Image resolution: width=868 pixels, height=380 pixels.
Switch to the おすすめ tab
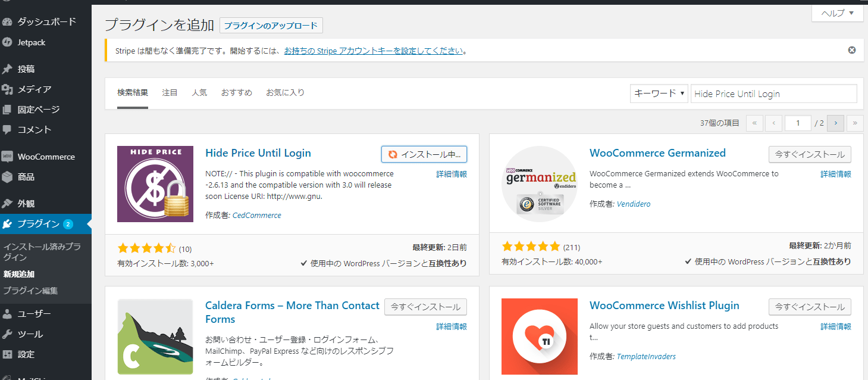[237, 93]
